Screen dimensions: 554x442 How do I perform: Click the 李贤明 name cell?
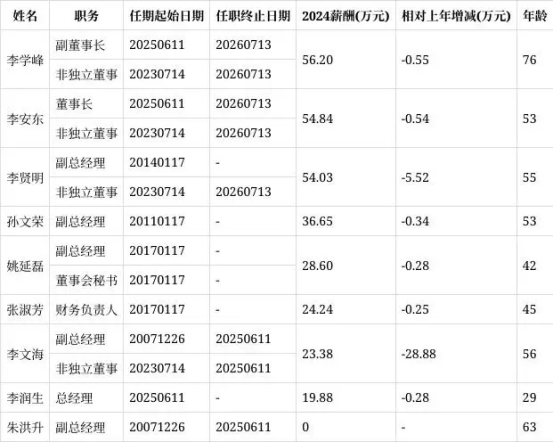[x=25, y=178]
